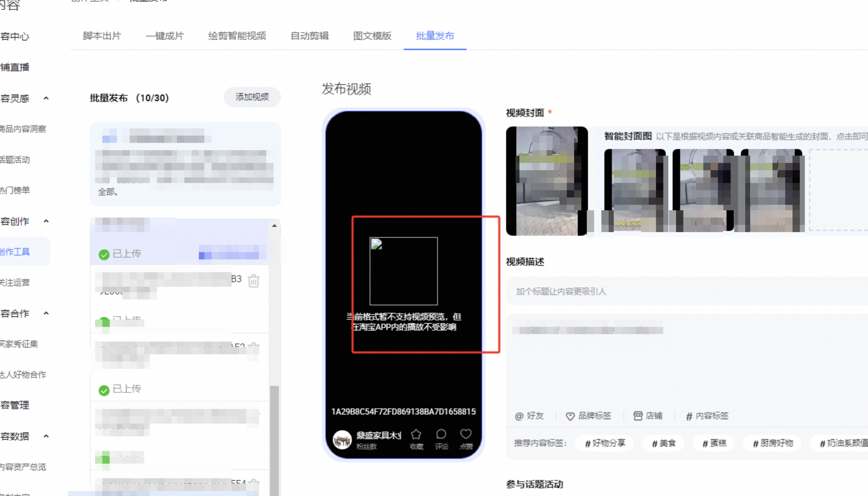
Task: Add a 品牌标签 brand tag
Action: click(589, 416)
